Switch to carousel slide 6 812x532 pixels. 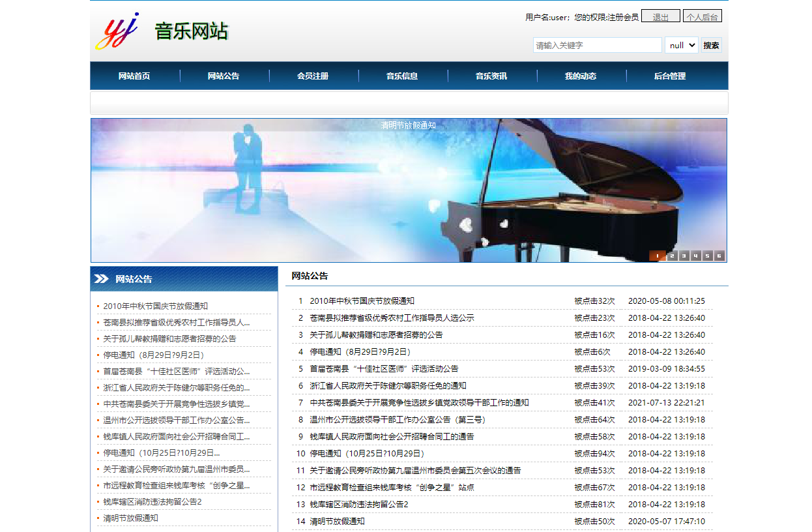(x=719, y=256)
